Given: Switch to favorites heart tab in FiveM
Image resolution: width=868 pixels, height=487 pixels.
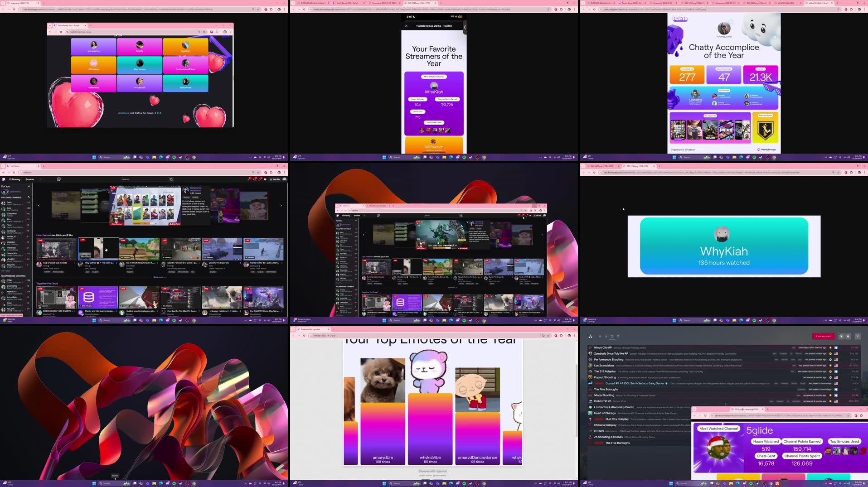Looking at the screenshot, I should [x=618, y=337].
